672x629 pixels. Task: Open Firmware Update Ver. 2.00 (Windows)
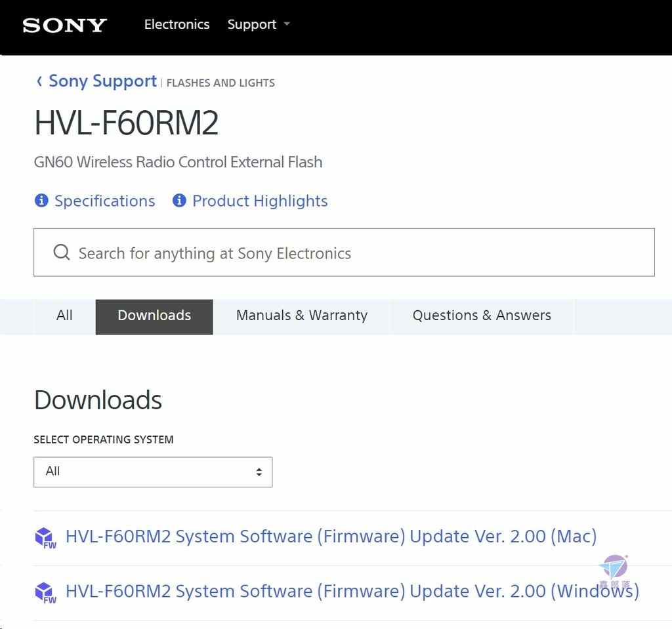(352, 591)
